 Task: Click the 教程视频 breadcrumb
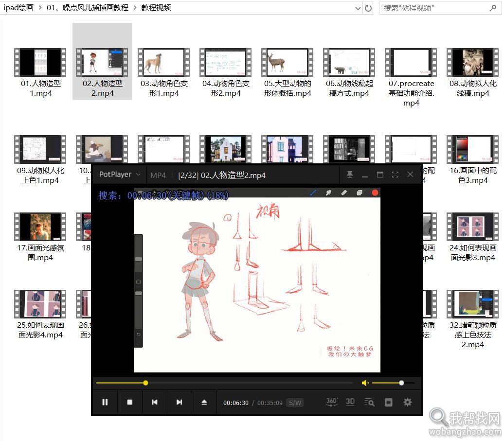click(156, 7)
